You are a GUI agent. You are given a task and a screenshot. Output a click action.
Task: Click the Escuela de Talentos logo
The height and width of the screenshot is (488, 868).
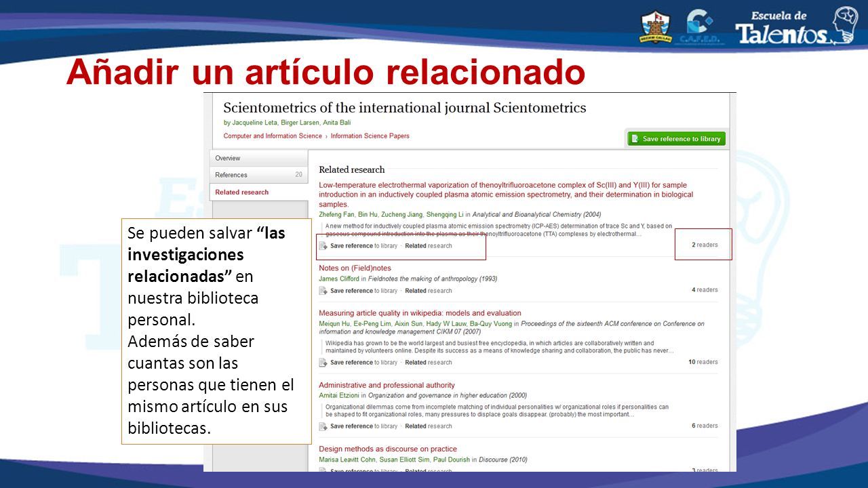797,27
